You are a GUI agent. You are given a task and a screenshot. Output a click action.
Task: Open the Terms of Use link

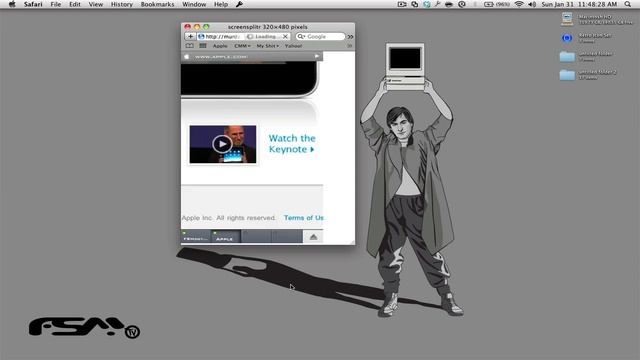304,218
